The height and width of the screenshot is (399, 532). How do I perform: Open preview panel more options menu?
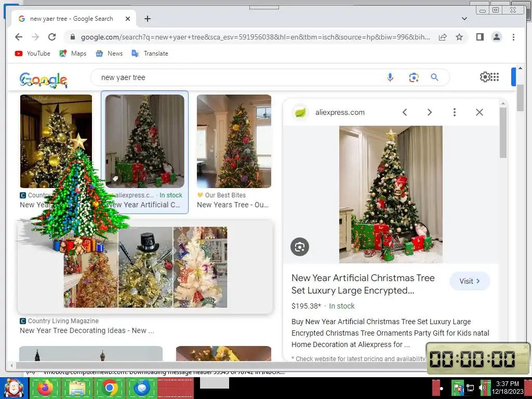(x=454, y=112)
